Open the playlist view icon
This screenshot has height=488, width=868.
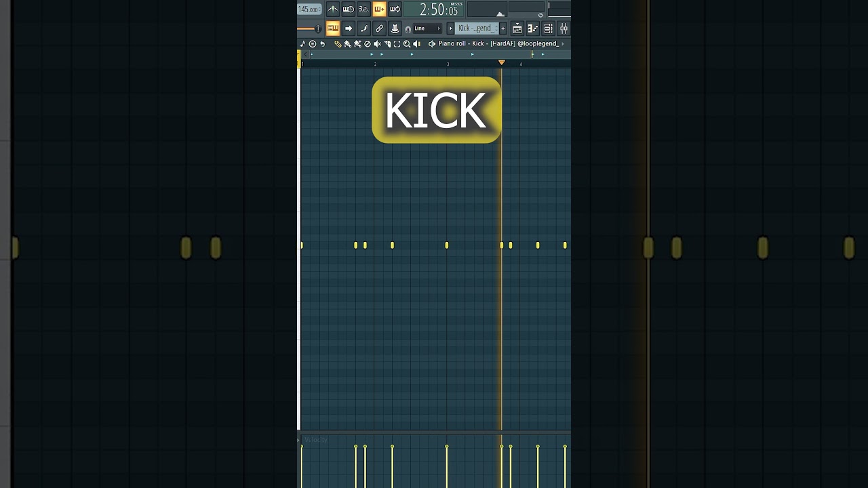[x=517, y=28]
